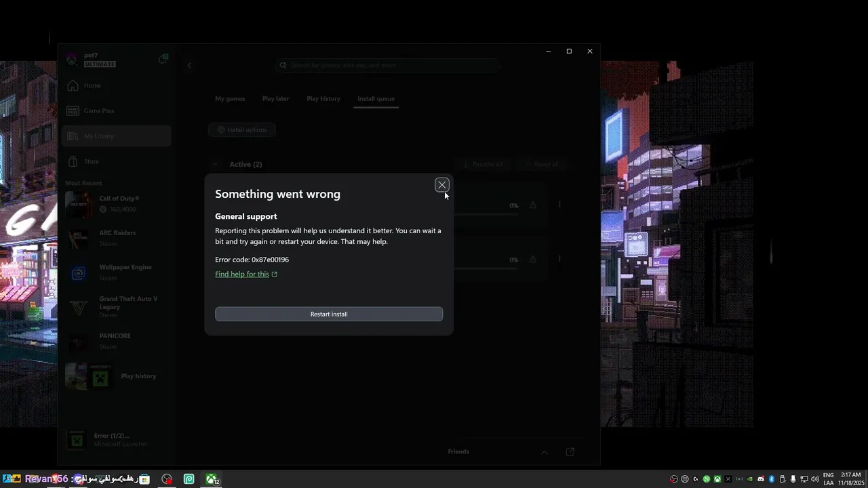Open ARC Raiders in Most Recent
The height and width of the screenshot is (488, 868).
(116, 238)
